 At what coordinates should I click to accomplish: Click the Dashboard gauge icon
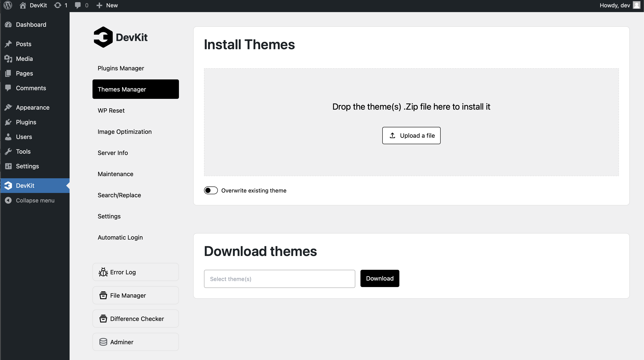[8, 24]
